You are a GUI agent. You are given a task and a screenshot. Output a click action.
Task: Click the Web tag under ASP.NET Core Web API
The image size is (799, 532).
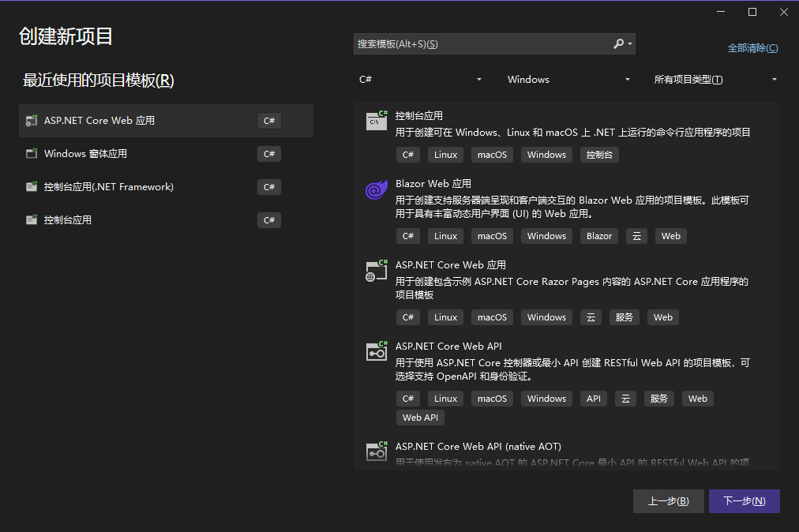(698, 399)
